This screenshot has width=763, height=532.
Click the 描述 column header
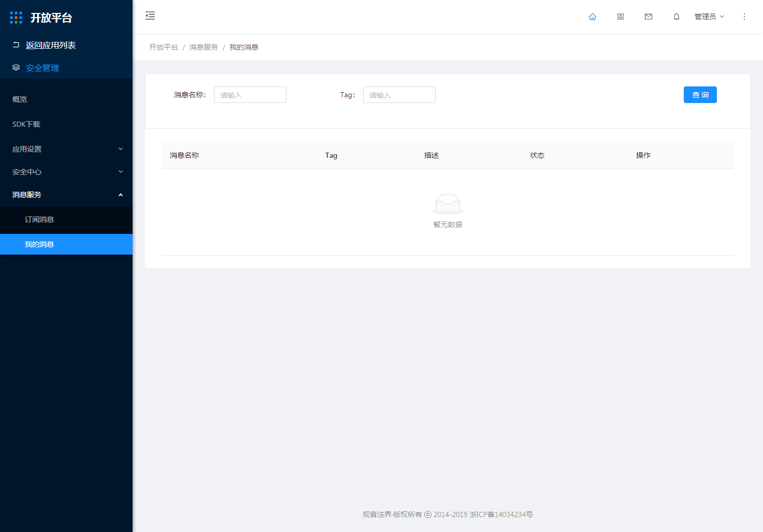point(431,155)
